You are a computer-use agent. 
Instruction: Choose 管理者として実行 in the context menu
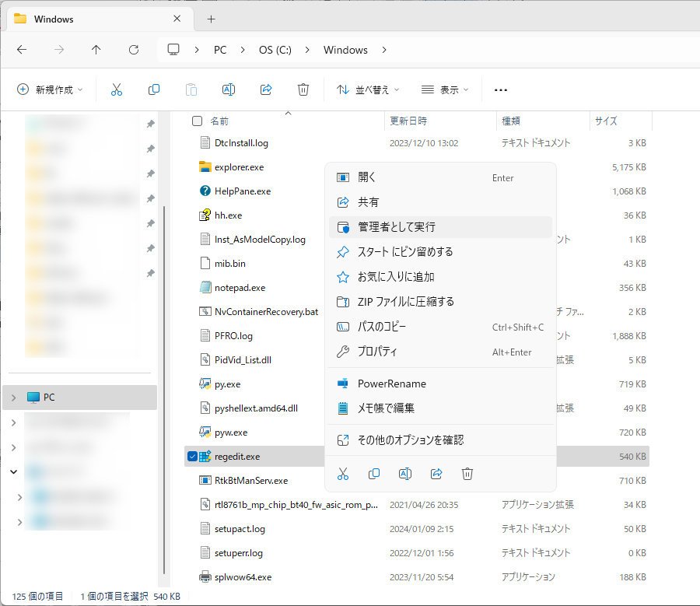441,227
